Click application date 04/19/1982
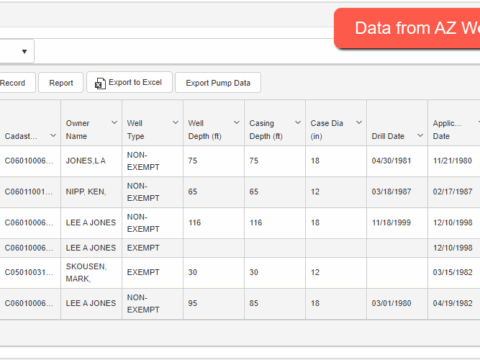 (x=452, y=304)
